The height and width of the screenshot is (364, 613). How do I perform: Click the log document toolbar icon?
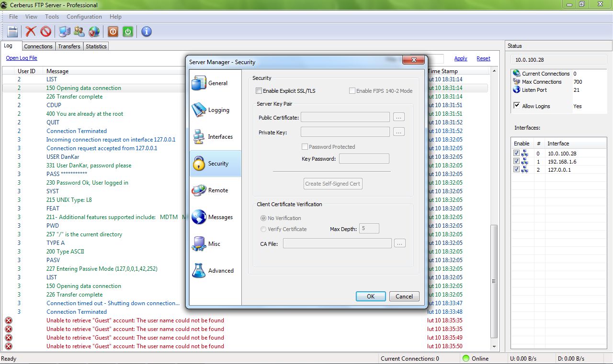coord(12,32)
